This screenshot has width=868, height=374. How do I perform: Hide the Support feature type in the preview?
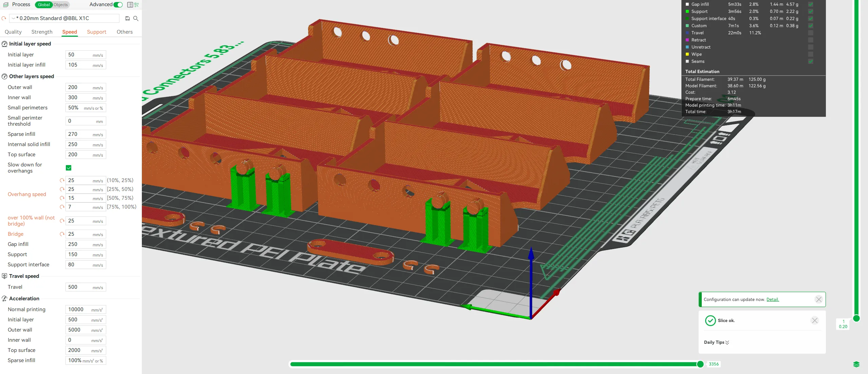point(811,12)
